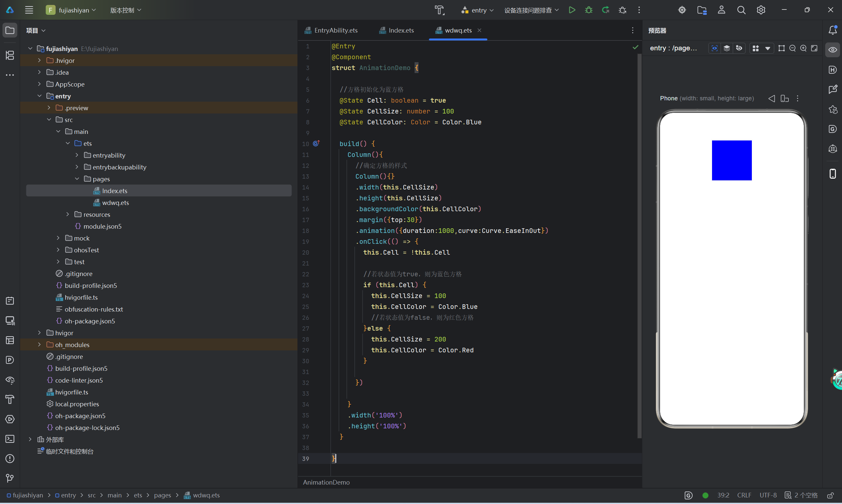
Task: Toggle the layers view in previewer
Action: click(x=727, y=48)
